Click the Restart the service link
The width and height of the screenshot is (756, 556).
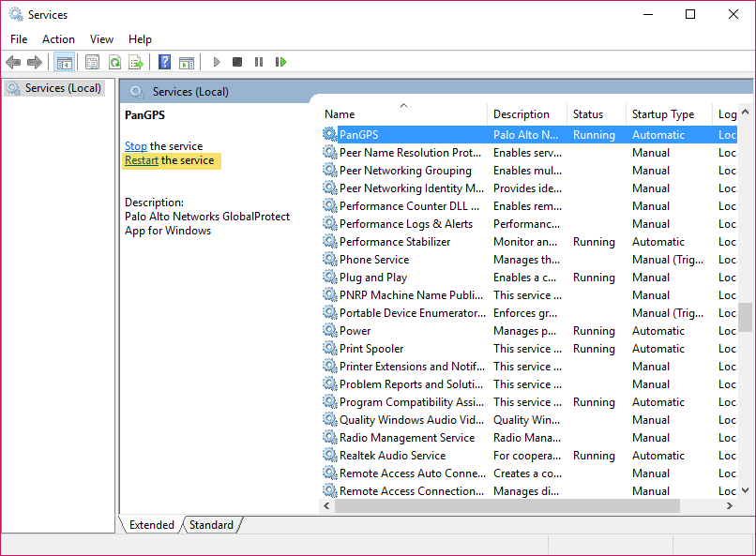coord(142,160)
